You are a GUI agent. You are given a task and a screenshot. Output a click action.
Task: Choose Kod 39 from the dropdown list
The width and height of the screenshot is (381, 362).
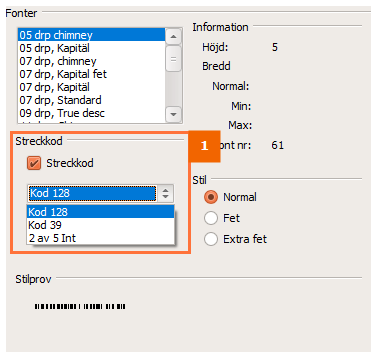[x=100, y=225]
